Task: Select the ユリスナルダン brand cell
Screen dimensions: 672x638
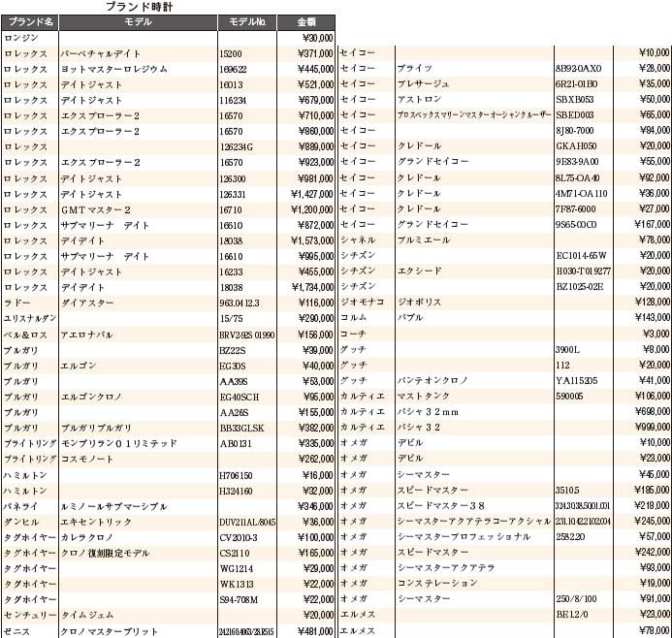Action: 30,318
